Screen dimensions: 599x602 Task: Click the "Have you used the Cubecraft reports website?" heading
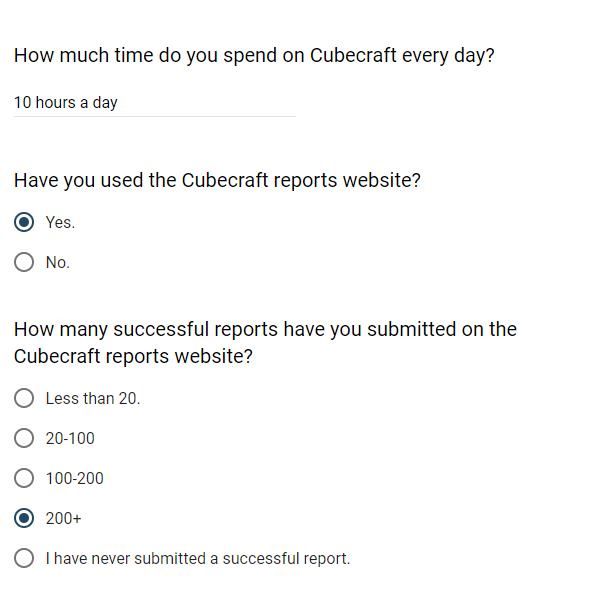pos(217,180)
